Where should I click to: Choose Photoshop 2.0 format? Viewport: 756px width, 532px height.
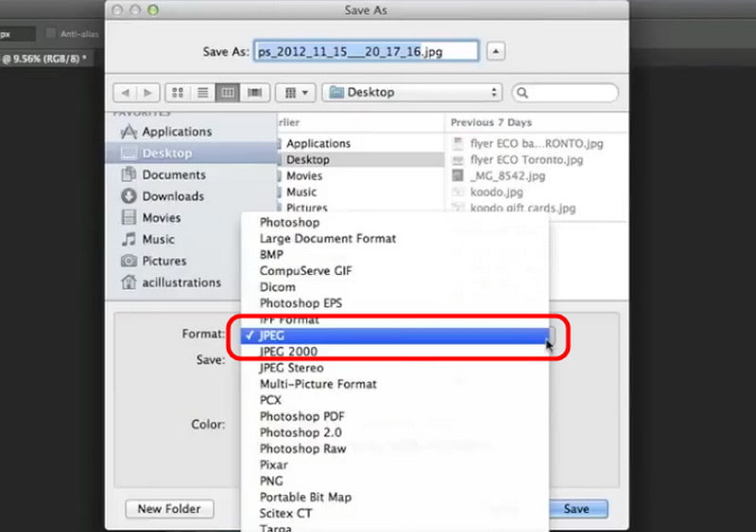(x=394, y=433)
